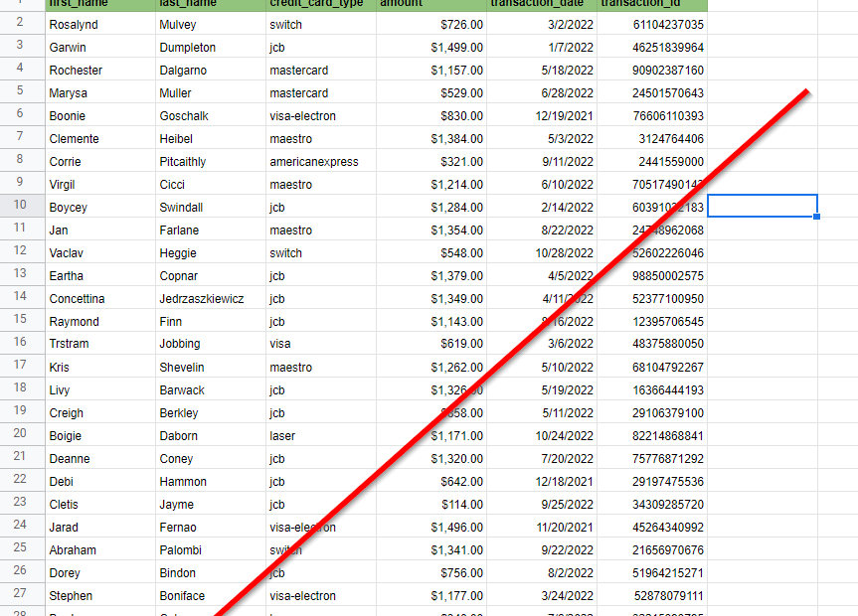Image resolution: width=858 pixels, height=616 pixels.
Task: Select the cell containing Goschalk
Action: 211,115
